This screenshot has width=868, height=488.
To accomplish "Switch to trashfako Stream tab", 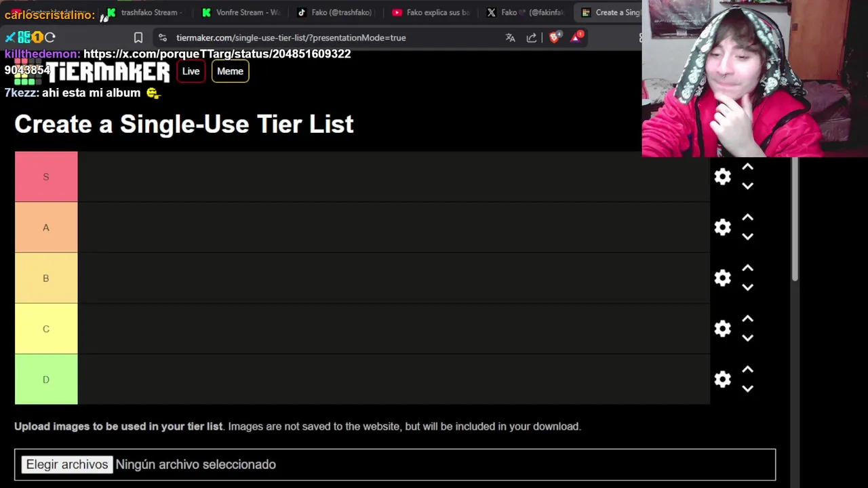I will [144, 12].
